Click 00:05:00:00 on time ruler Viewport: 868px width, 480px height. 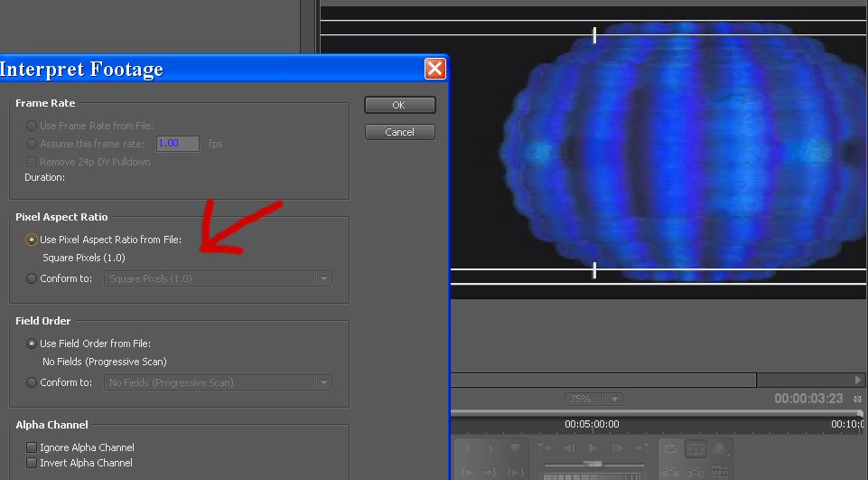click(592, 424)
